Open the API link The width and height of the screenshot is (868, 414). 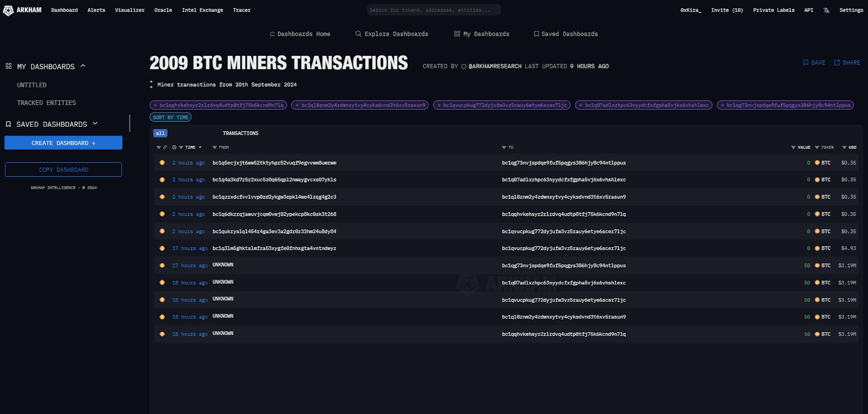808,10
